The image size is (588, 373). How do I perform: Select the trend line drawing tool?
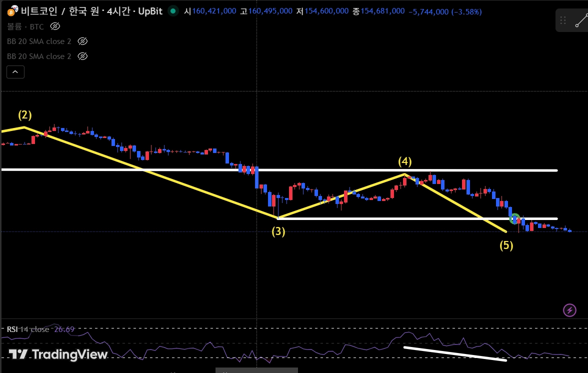tap(581, 20)
